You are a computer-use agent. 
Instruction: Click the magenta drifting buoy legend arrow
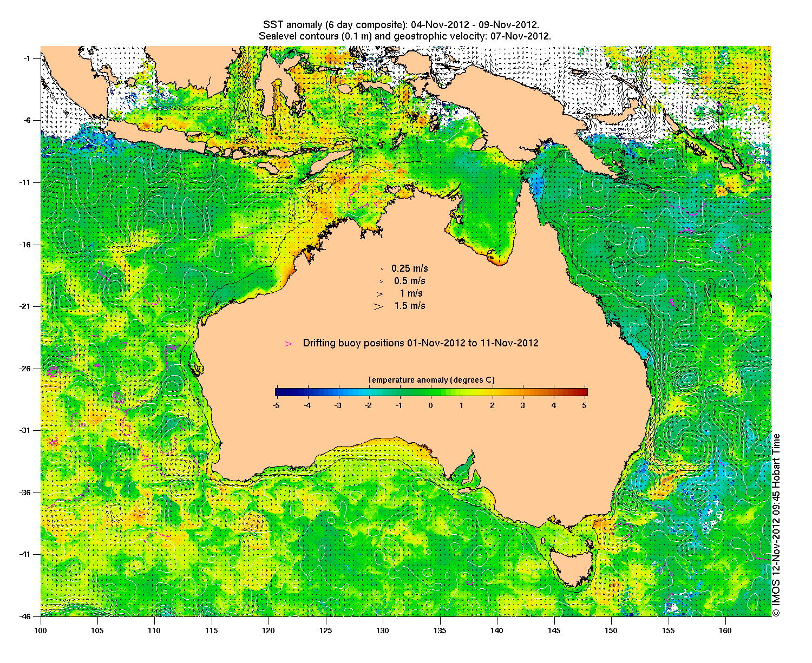pos(289,344)
